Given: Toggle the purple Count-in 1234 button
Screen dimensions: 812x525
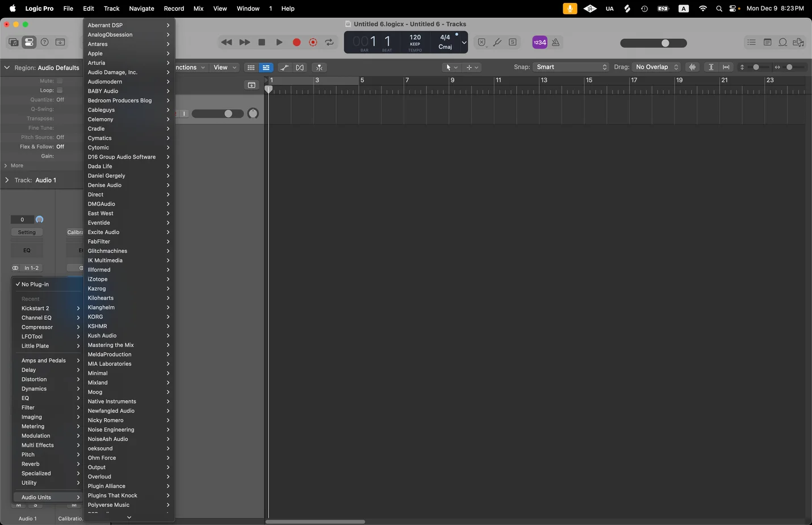Looking at the screenshot, I should [x=539, y=42].
